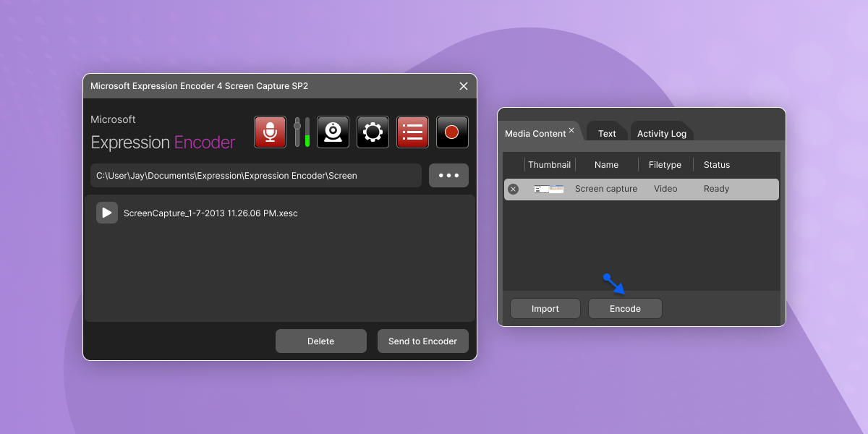Click the Encode button
Viewport: 868px width, 434px height.
[x=625, y=309]
